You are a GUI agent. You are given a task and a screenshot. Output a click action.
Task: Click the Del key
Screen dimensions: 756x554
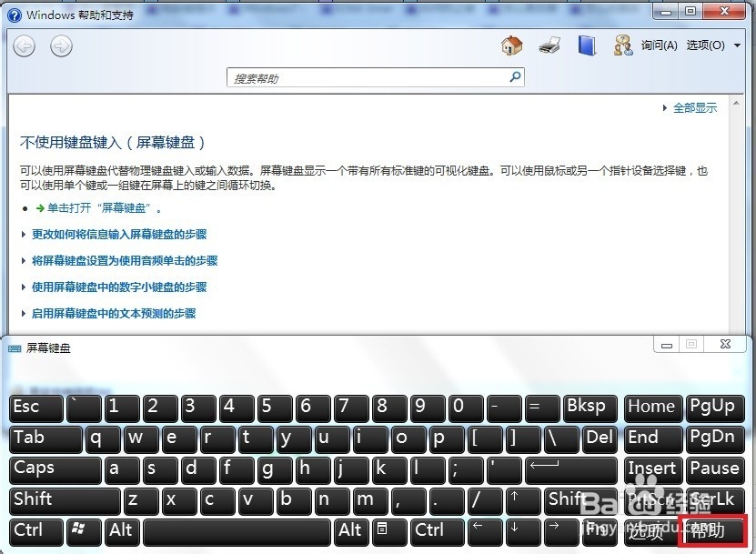[600, 439]
